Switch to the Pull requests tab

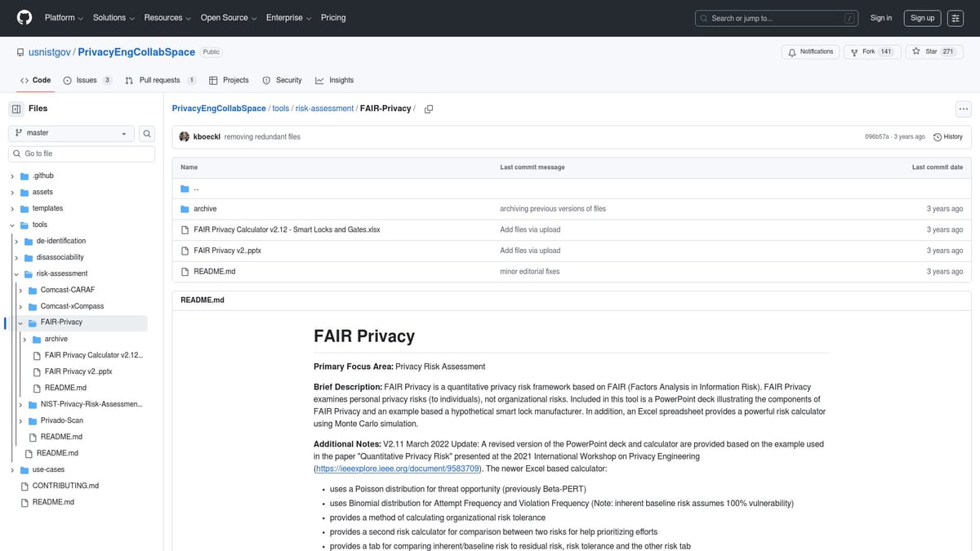point(160,80)
